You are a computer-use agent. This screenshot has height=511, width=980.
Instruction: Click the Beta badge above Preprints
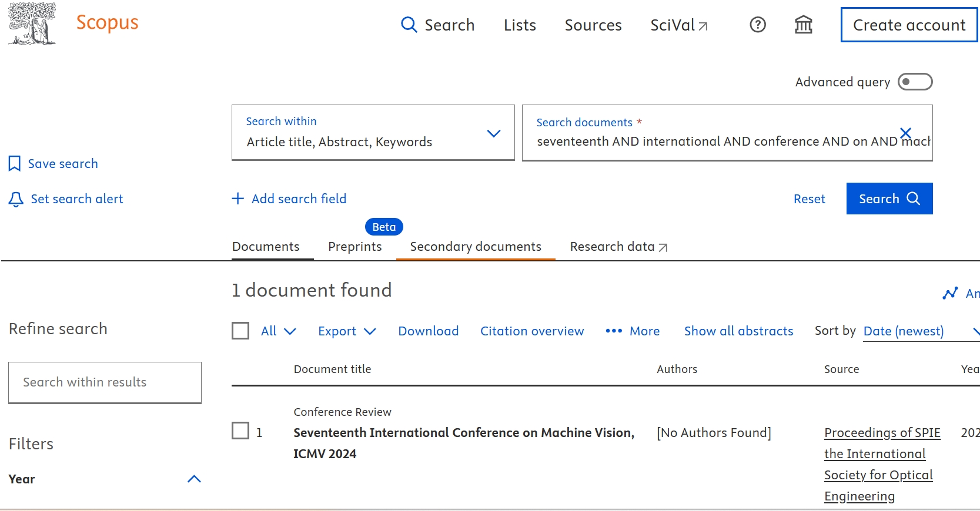pyautogui.click(x=384, y=227)
